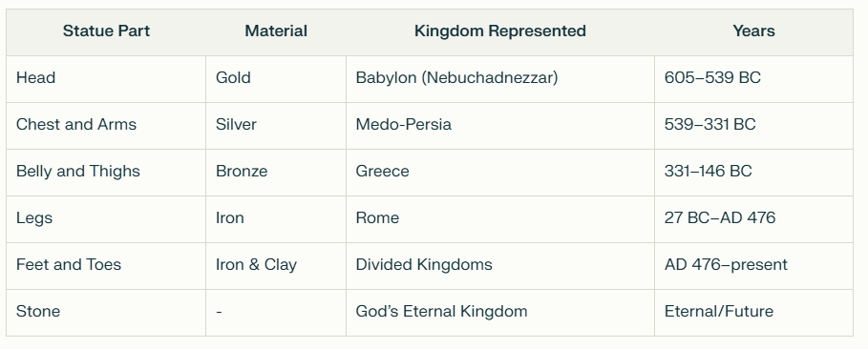868x349 pixels.
Task: Click the Statue Part column header
Action: [x=106, y=31]
